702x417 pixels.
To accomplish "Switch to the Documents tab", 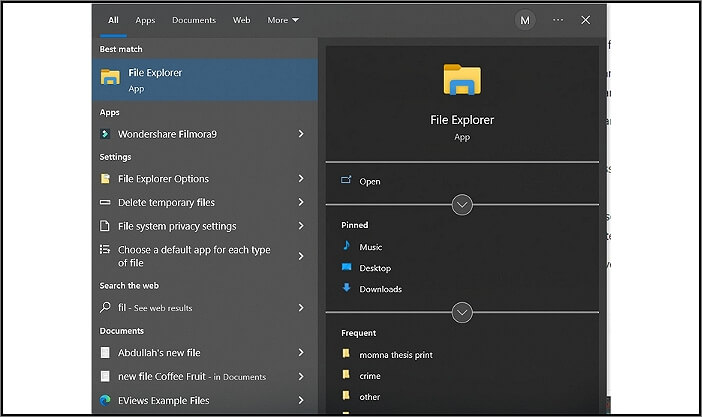I will [x=193, y=20].
